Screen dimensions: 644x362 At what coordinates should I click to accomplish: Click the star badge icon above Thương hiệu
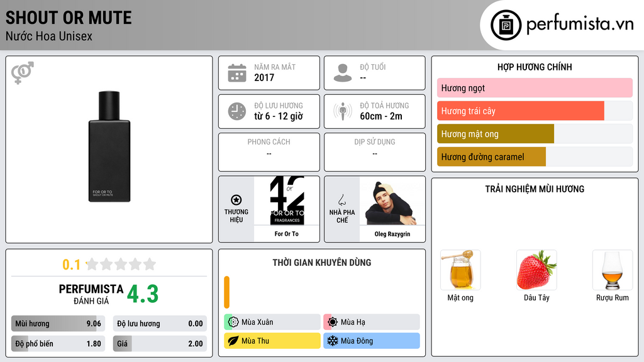(x=236, y=200)
